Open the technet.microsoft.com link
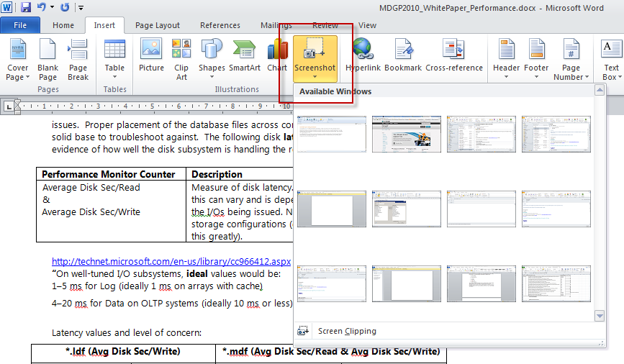The height and width of the screenshot is (364, 624). pyautogui.click(x=171, y=261)
